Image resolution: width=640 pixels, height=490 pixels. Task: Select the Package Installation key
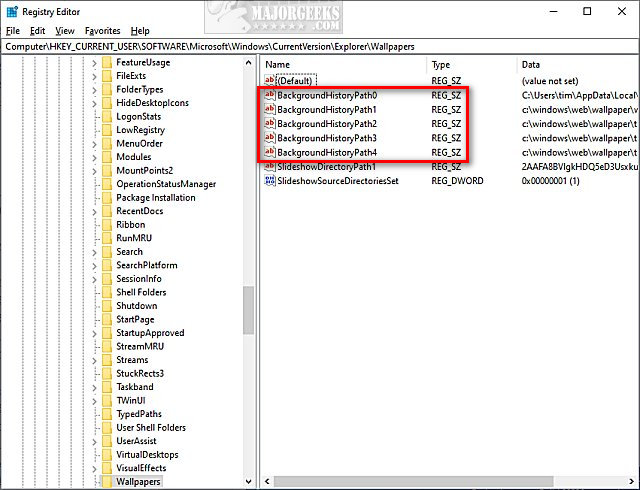(x=156, y=198)
